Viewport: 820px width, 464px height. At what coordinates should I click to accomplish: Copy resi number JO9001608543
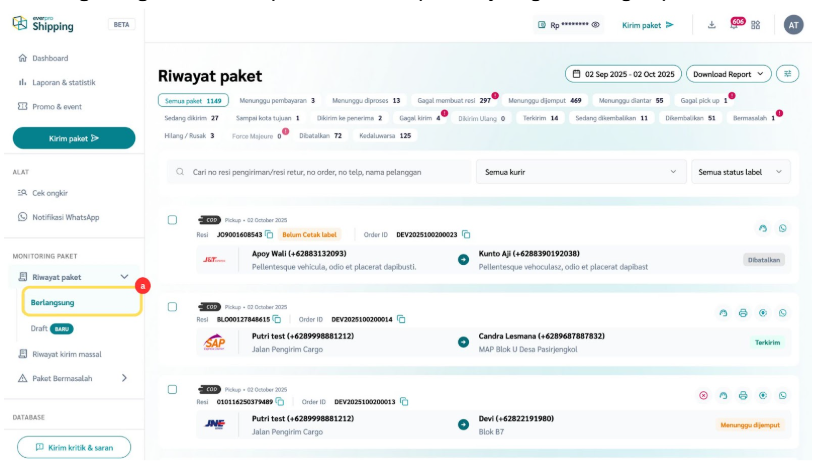(x=269, y=235)
